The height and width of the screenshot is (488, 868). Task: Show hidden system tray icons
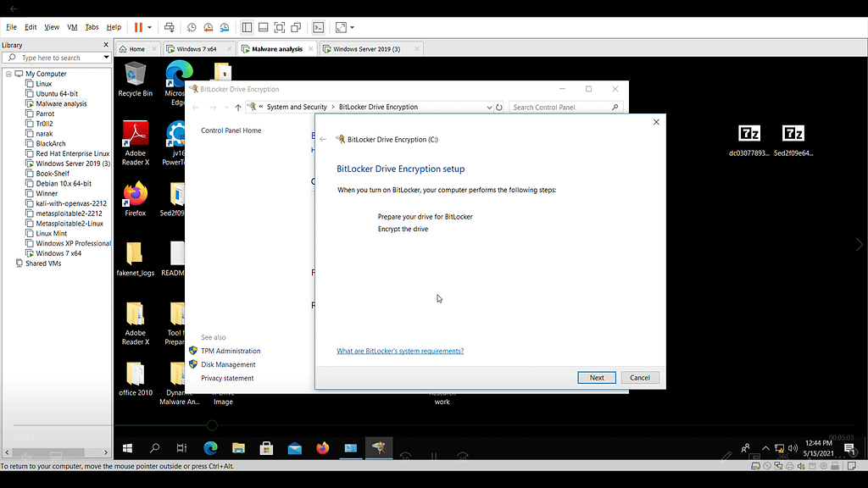click(x=765, y=448)
